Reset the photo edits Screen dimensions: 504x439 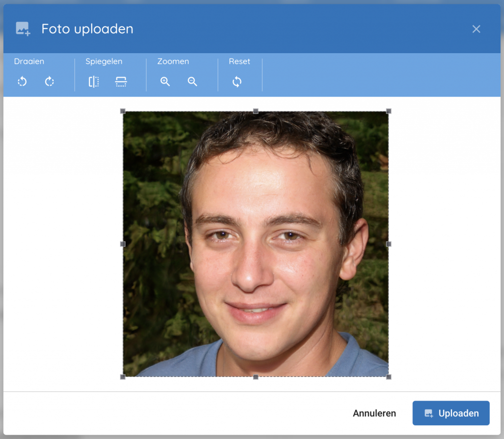(237, 82)
